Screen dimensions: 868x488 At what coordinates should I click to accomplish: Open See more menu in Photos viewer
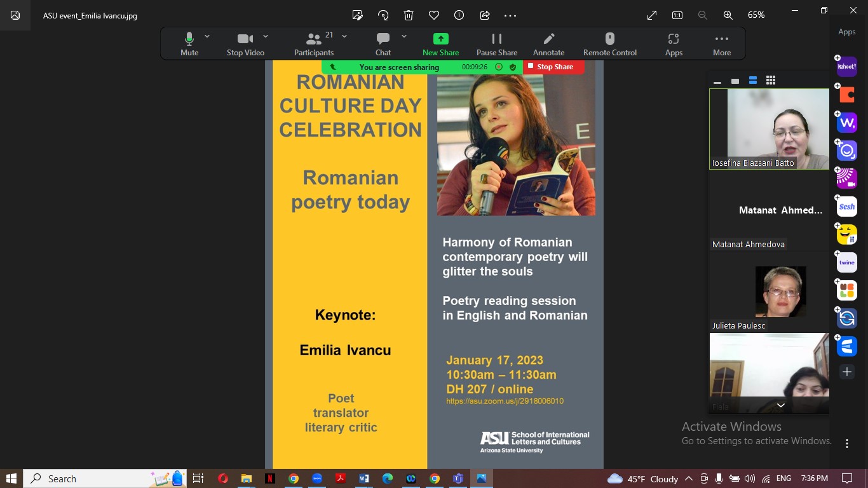[510, 15]
